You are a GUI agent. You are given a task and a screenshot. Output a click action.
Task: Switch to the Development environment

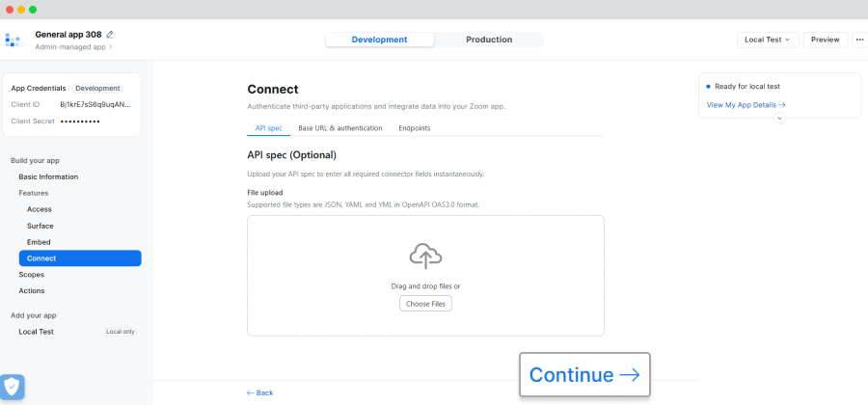379,40
